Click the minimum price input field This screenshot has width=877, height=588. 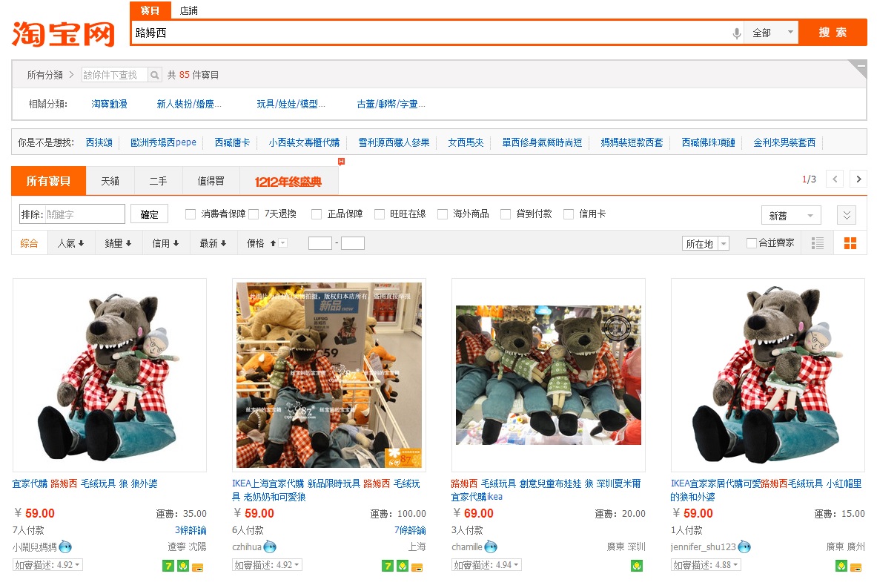coord(320,243)
